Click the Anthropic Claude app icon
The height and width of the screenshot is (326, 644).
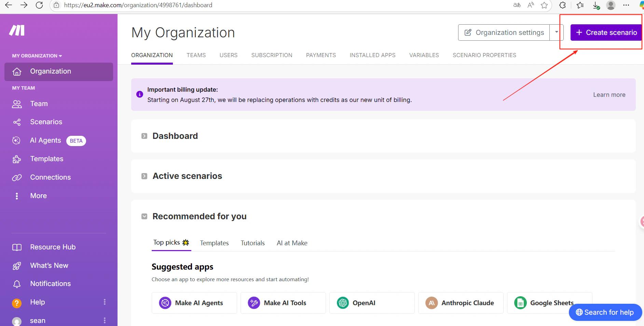(x=431, y=303)
